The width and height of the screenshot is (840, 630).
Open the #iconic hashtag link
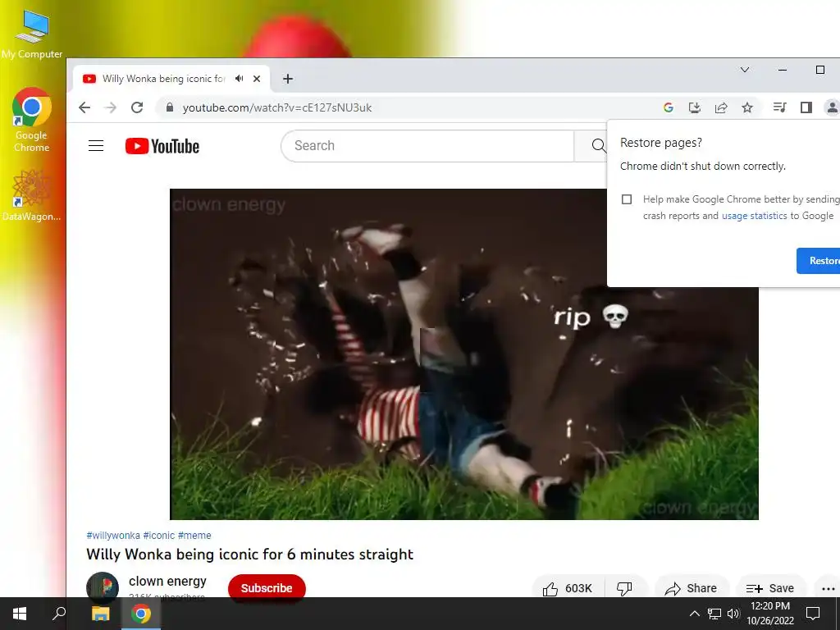[x=158, y=535]
